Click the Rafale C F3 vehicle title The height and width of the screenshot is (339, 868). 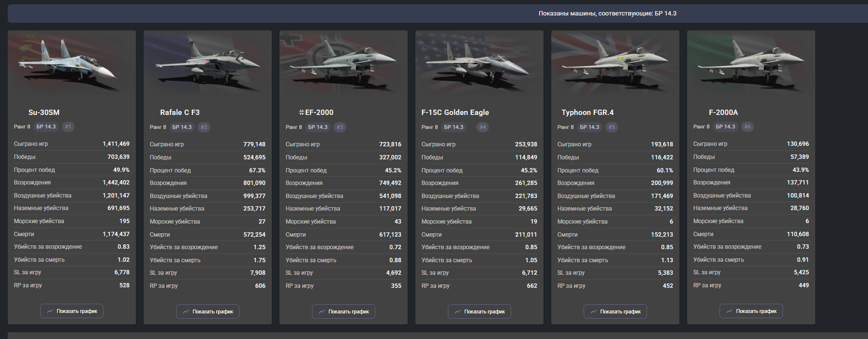[x=180, y=113]
